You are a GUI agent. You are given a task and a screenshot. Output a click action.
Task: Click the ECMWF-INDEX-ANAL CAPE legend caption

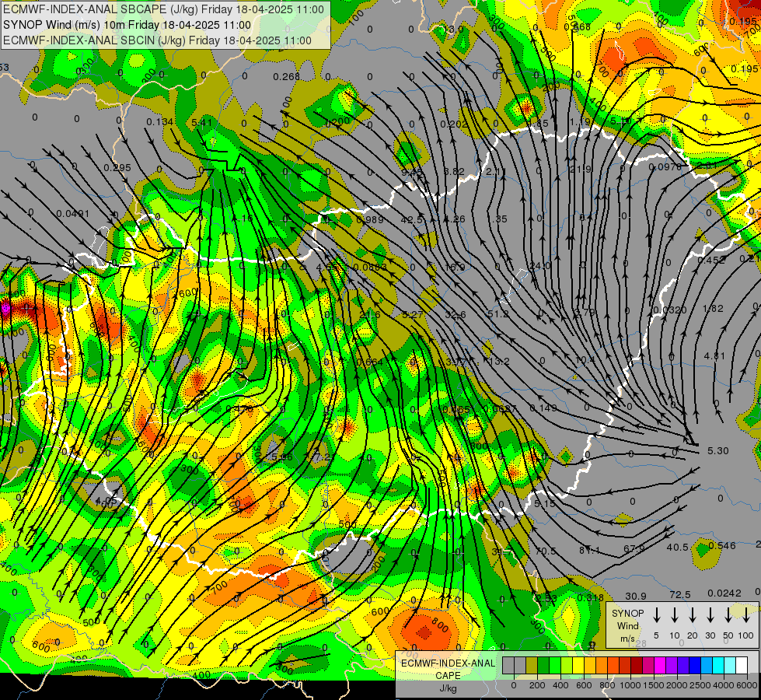tap(448, 670)
